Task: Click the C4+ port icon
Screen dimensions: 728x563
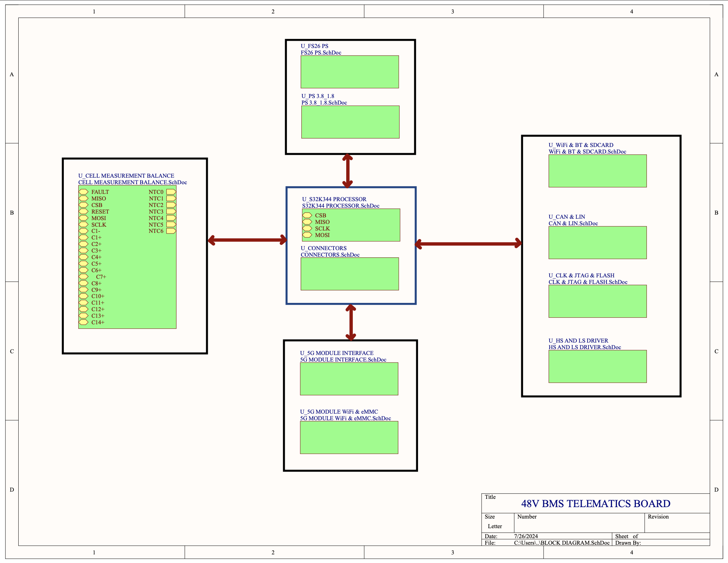Action: (84, 257)
